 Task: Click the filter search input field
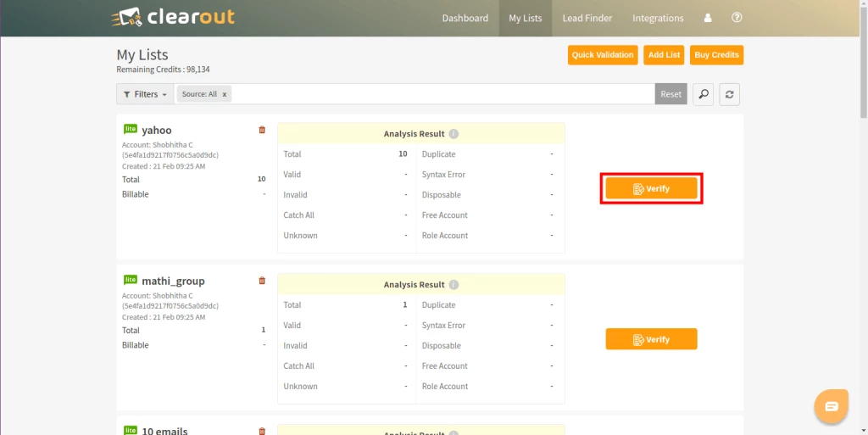pos(441,94)
